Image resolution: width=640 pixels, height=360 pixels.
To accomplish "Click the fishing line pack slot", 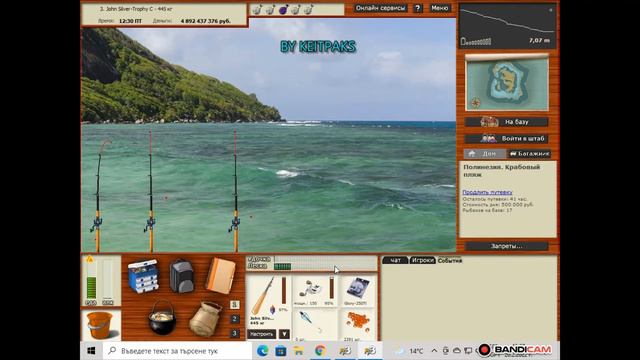I will (x=357, y=291).
